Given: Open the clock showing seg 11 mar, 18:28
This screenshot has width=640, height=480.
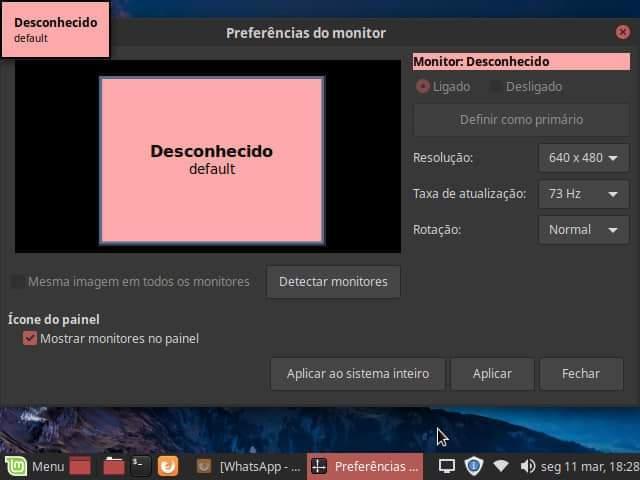Looking at the screenshot, I should click(590, 467).
